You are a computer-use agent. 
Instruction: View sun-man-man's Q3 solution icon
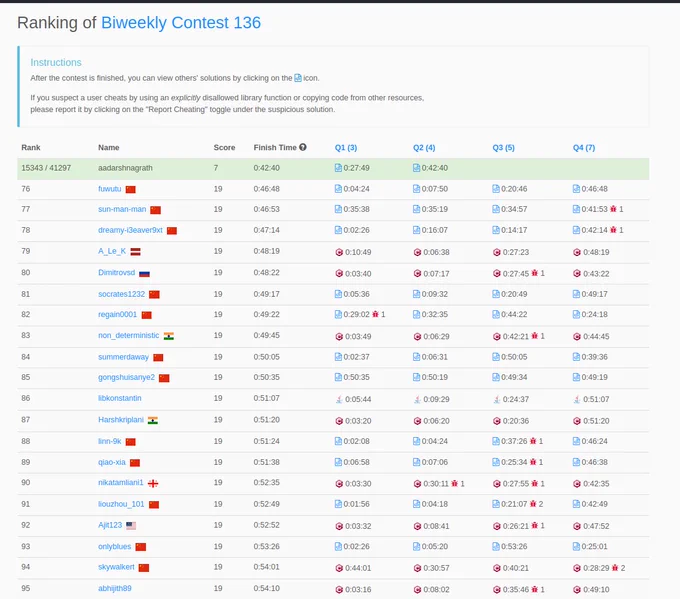click(496, 209)
